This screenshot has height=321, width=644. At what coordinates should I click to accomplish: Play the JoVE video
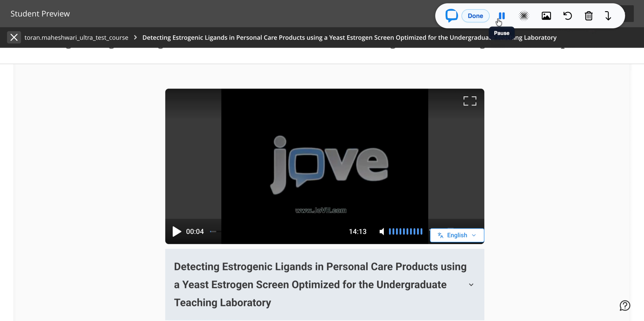(x=177, y=231)
